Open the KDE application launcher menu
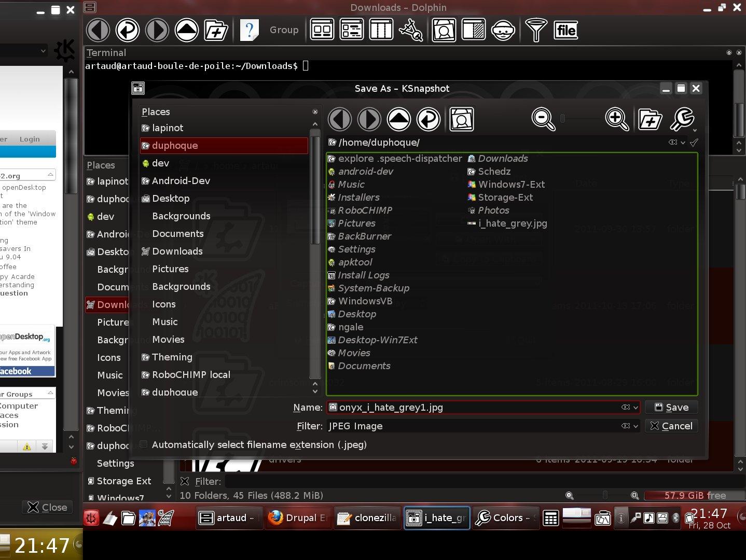 point(92,517)
